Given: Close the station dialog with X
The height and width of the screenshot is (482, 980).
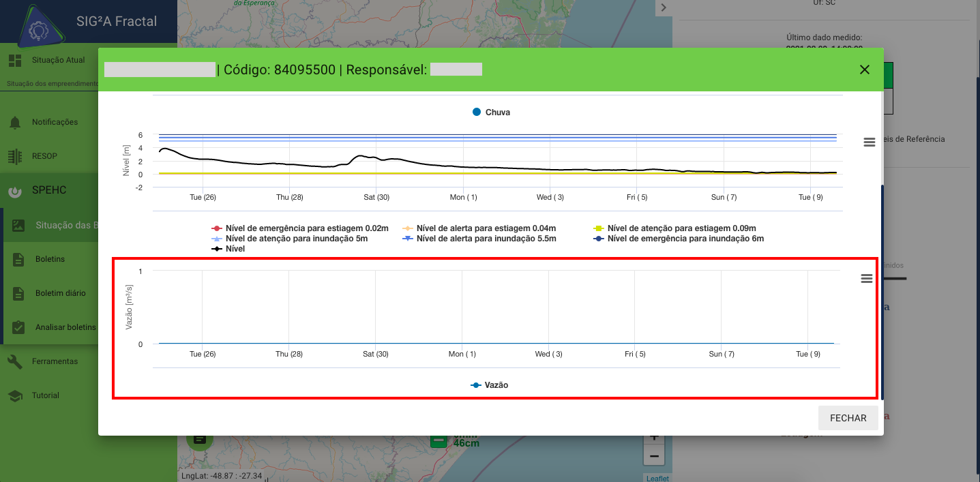Looking at the screenshot, I should pyautogui.click(x=865, y=70).
